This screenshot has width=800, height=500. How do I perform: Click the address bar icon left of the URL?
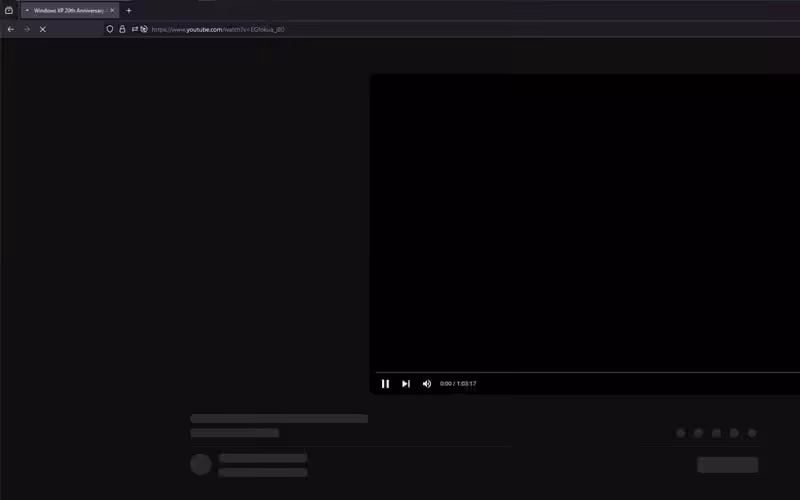coord(144,29)
